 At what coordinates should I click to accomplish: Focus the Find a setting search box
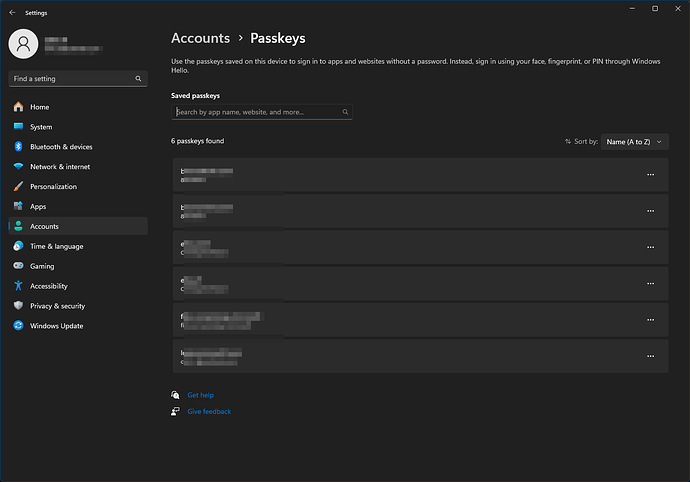pos(70,78)
